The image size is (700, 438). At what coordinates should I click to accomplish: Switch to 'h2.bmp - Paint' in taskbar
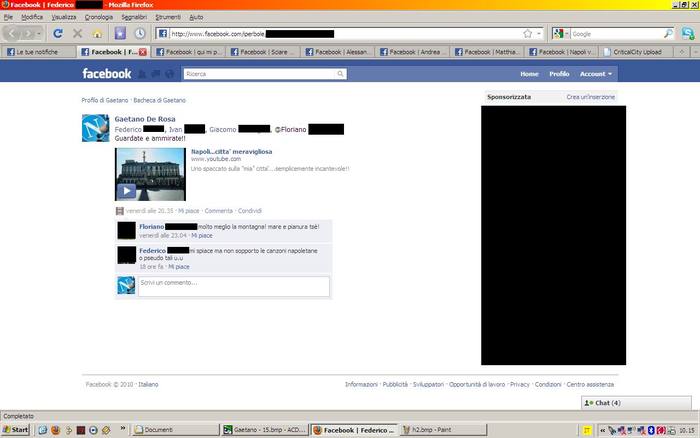pyautogui.click(x=443, y=430)
